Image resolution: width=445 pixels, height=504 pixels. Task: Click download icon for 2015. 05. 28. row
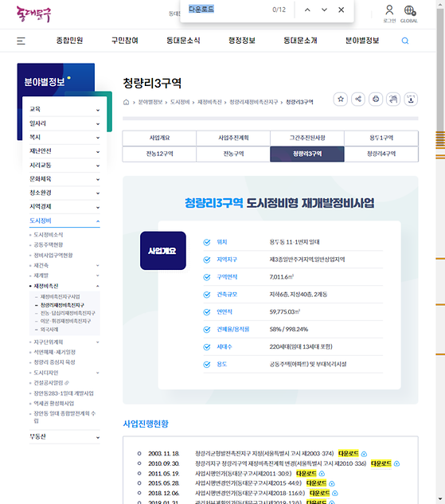[x=332, y=483]
